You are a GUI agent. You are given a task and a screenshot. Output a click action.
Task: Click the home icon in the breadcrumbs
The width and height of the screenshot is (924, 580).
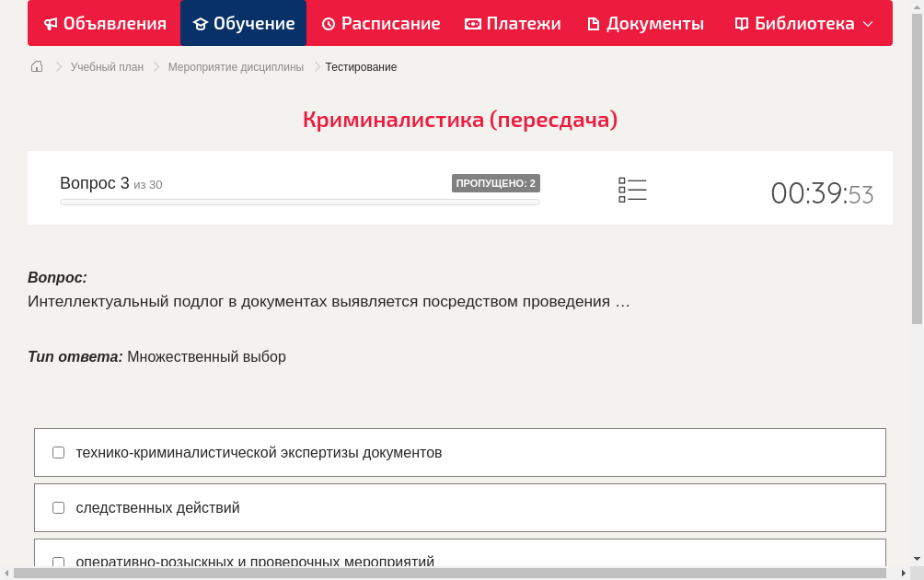tap(36, 66)
